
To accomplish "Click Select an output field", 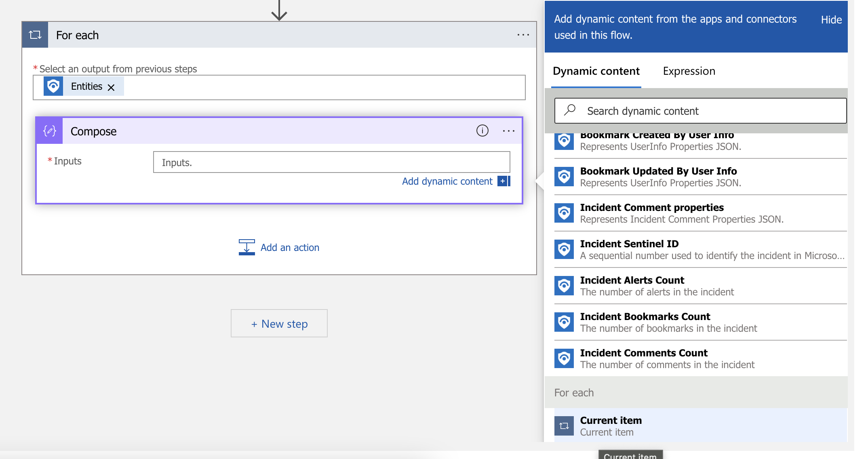I will pyautogui.click(x=279, y=87).
